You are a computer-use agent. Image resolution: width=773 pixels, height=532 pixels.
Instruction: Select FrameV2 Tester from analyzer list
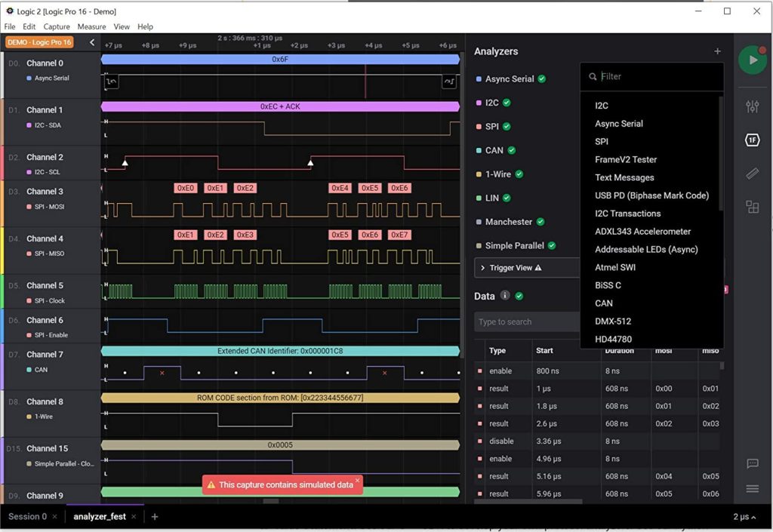[626, 160]
